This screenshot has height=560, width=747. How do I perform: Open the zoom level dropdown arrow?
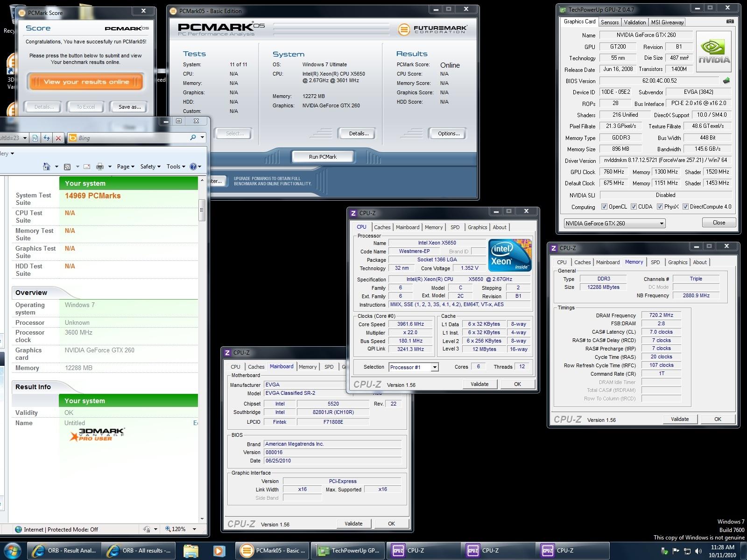[194, 529]
